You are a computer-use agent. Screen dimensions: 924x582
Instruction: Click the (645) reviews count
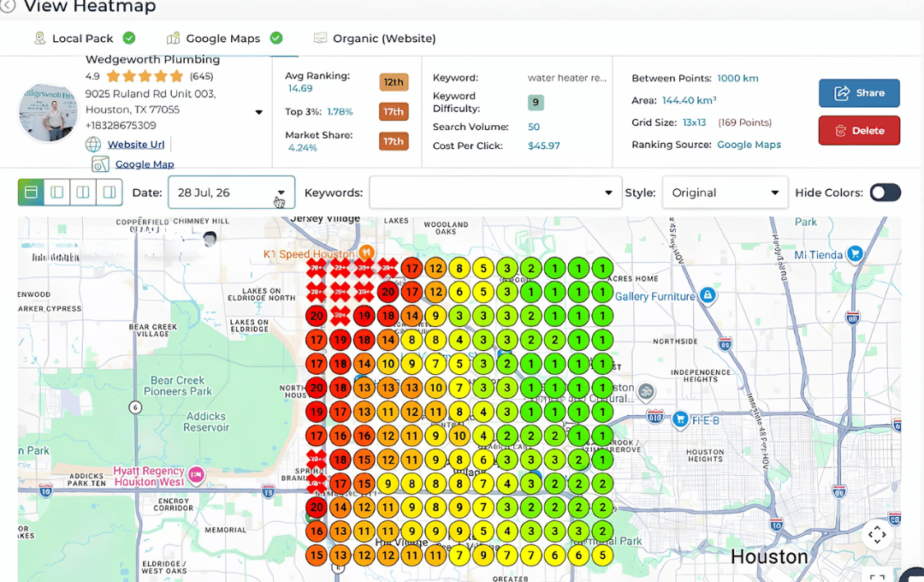[201, 76]
